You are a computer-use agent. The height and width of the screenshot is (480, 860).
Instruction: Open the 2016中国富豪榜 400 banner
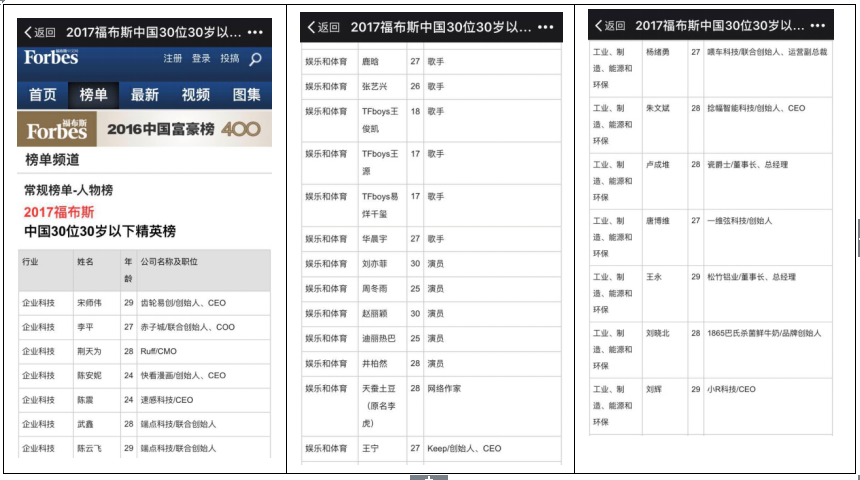click(144, 129)
